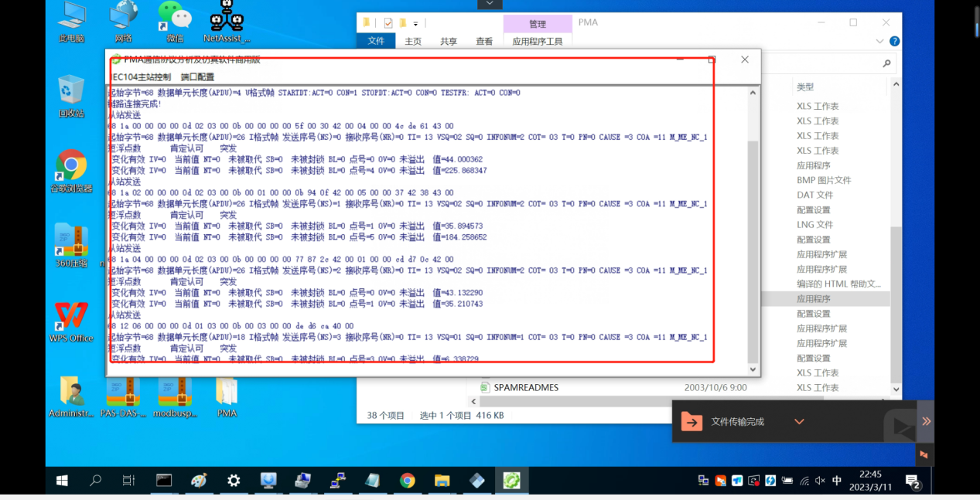The image size is (980, 500).
Task: Open taskbar search magnifier
Action: coord(96,481)
